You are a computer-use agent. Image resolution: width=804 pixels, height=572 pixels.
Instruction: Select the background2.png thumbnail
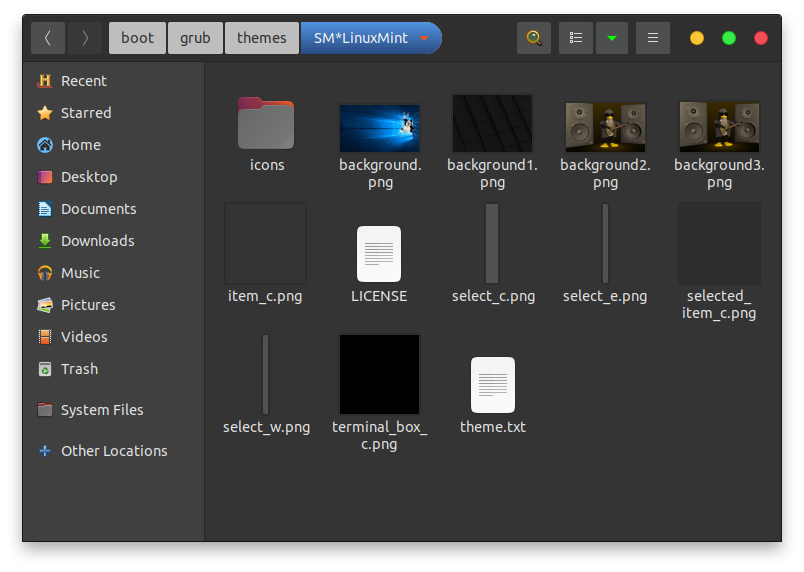point(606,127)
